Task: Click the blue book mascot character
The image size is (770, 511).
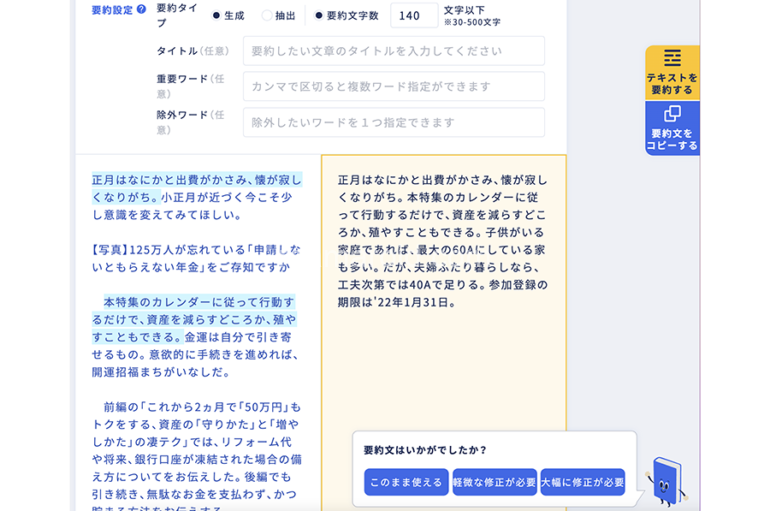Action: 665,481
